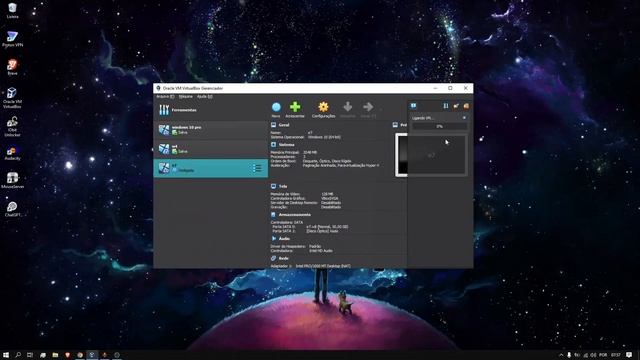Open the Ajuda menu
The width and height of the screenshot is (640, 360).
click(x=204, y=97)
